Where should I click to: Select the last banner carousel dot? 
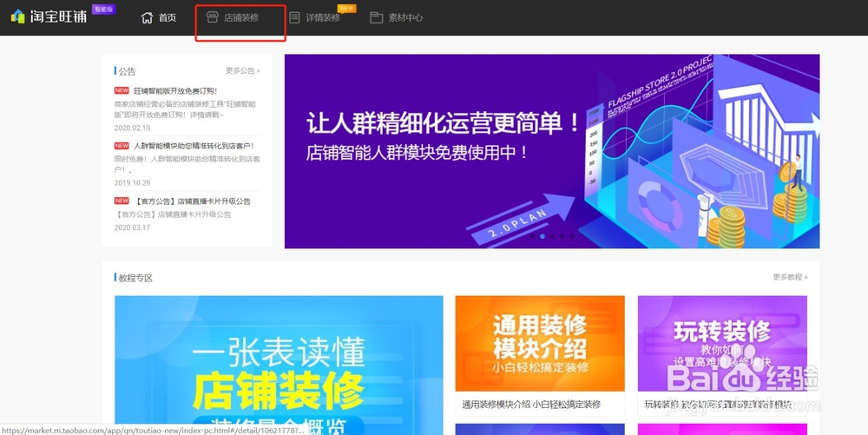click(571, 236)
